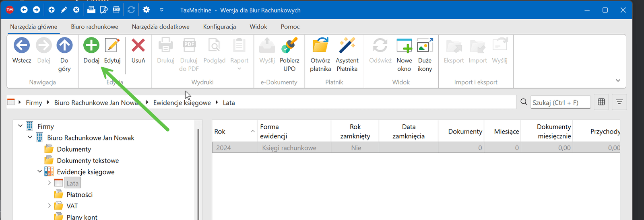
Task: Click the Edytuj pencil icon
Action: [x=112, y=45]
